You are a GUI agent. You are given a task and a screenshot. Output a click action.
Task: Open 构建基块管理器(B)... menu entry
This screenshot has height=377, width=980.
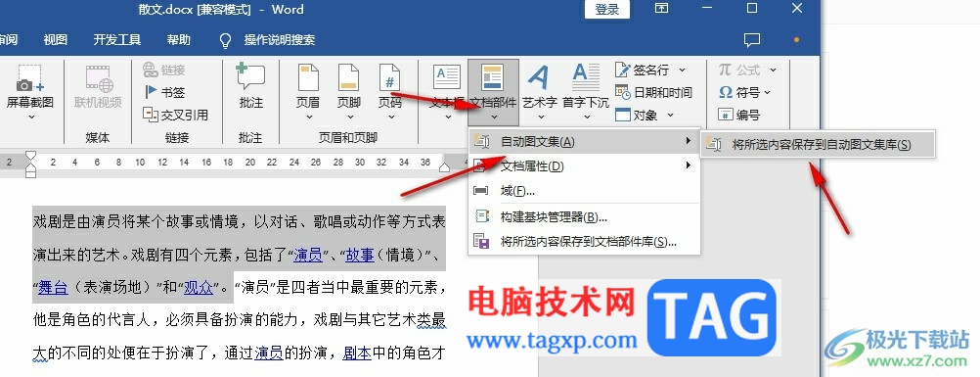[x=584, y=217]
